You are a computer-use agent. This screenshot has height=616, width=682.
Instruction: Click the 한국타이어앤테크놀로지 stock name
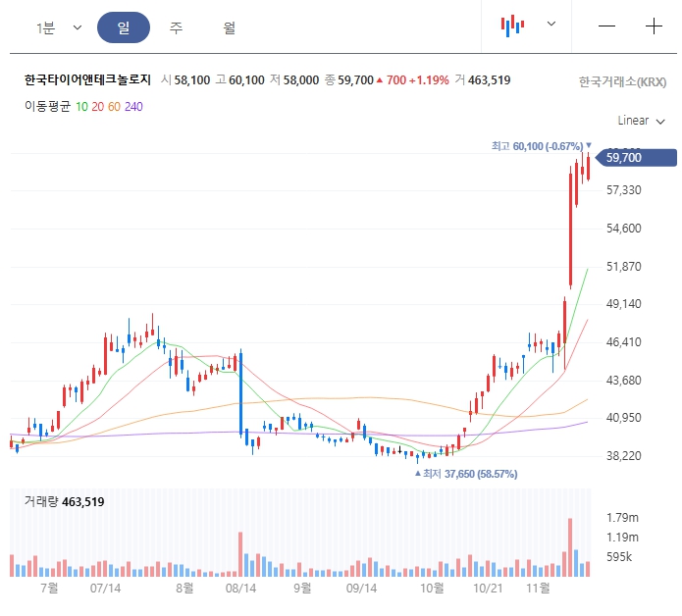[87, 80]
